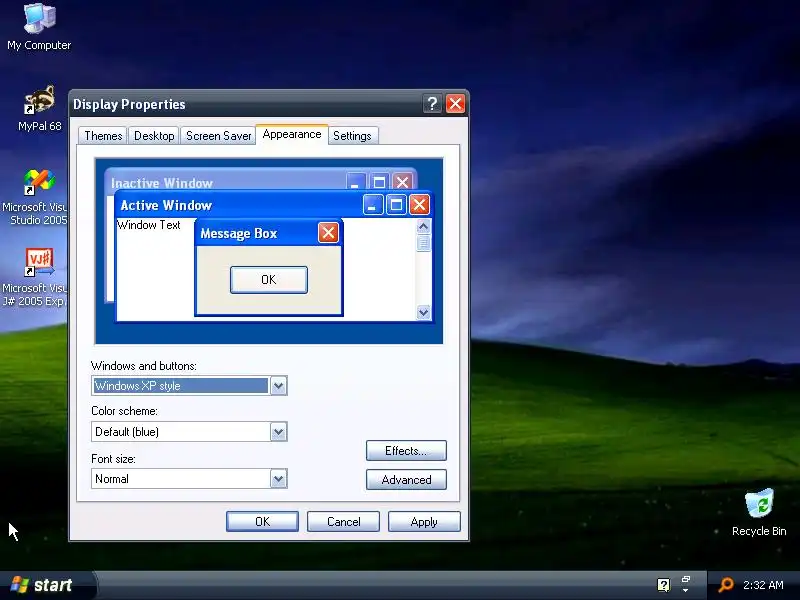Confirm Display Properties with OK
This screenshot has width=800, height=600.
pos(262,521)
